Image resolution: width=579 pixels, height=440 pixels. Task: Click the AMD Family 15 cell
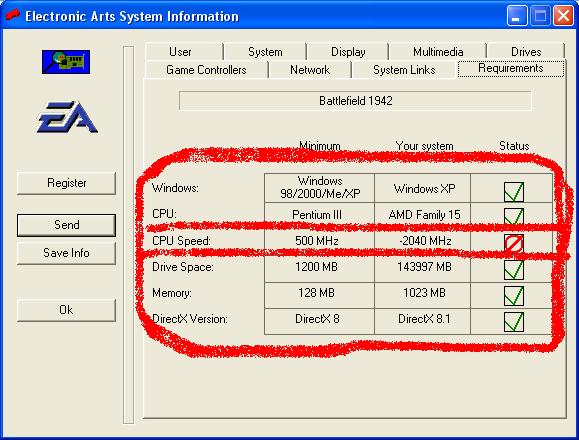(423, 215)
